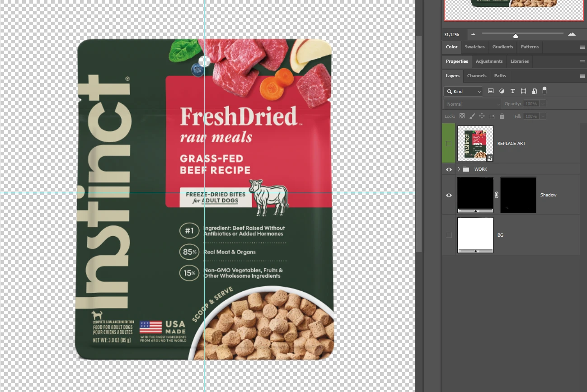Viewport: 587px width, 392px height.
Task: Switch to the Channels tab
Action: coord(477,76)
